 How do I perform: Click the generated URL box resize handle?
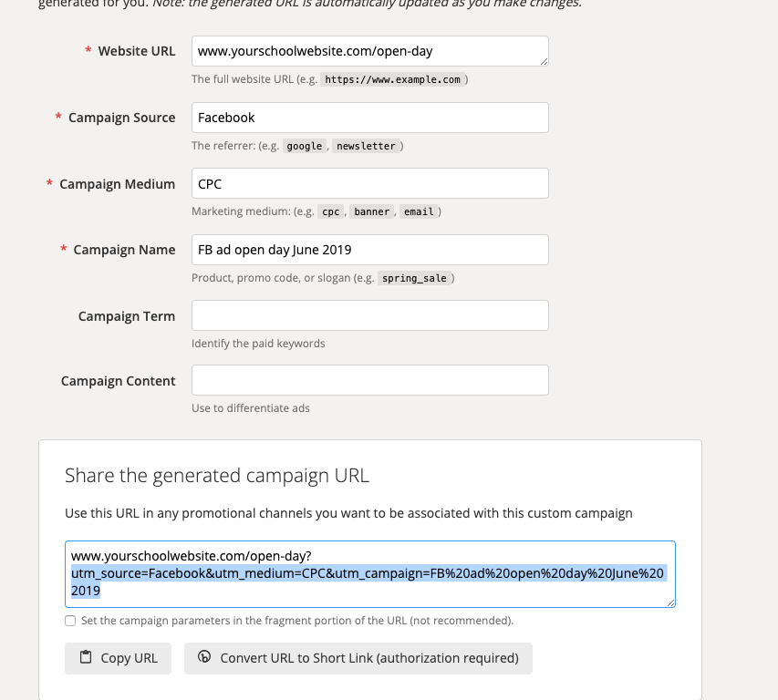pos(670,602)
